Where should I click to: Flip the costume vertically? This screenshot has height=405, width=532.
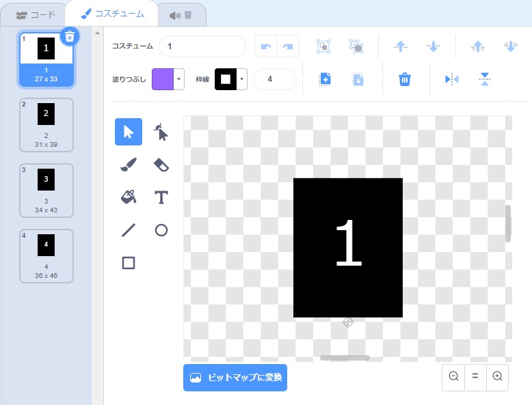coord(485,79)
